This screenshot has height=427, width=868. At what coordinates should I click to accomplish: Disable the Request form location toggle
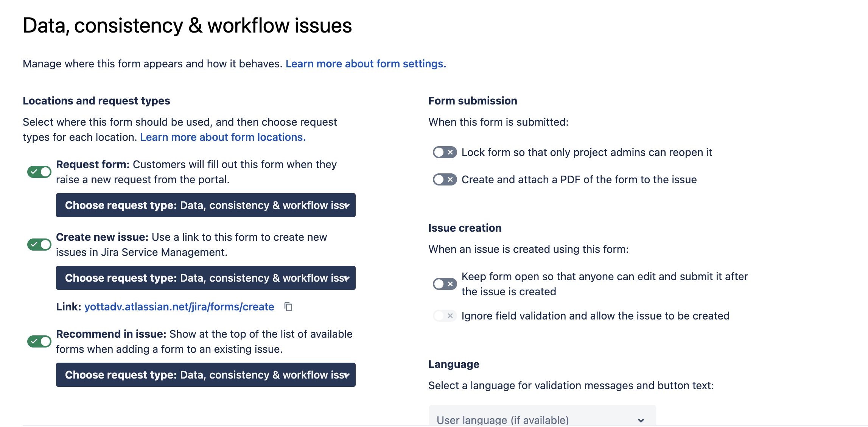[x=40, y=172]
